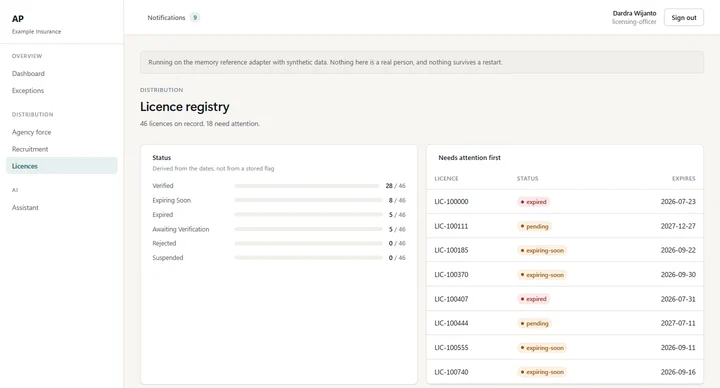Click expiry date 2026-09-11
Viewport: 720px width, 388px height.
point(678,348)
